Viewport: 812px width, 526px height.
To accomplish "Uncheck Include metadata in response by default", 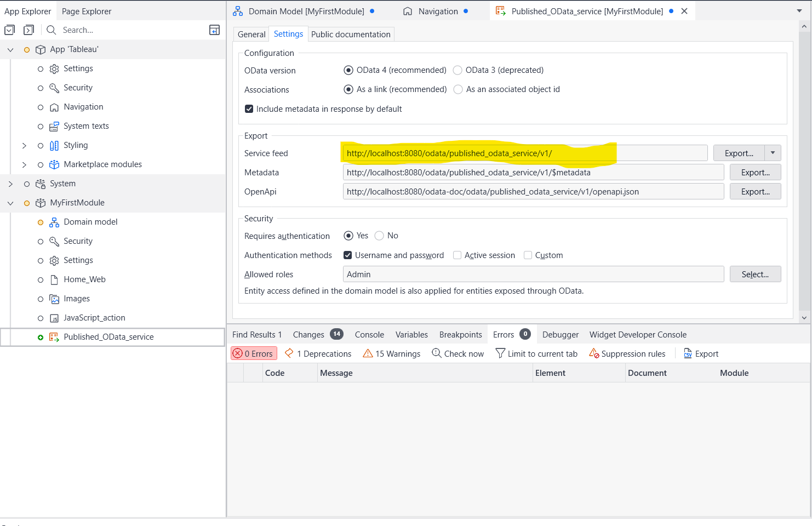I will [x=249, y=108].
